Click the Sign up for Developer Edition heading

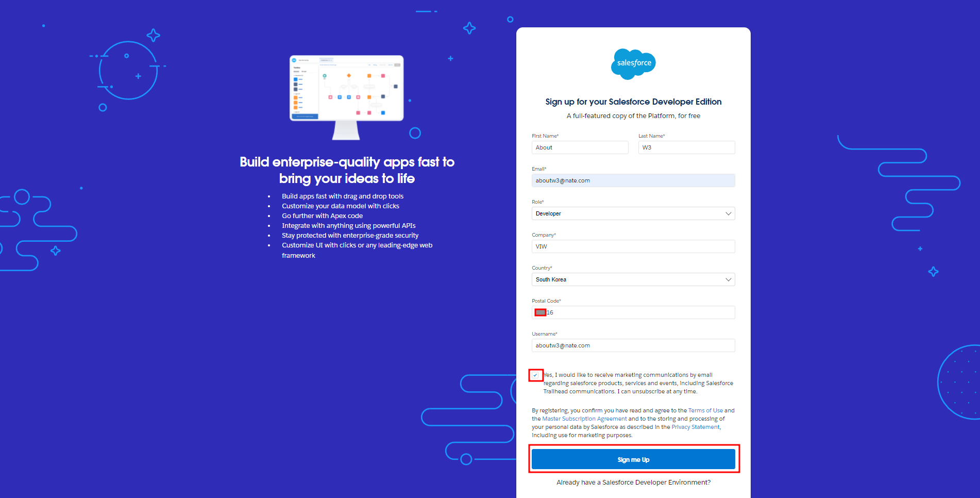coord(633,102)
